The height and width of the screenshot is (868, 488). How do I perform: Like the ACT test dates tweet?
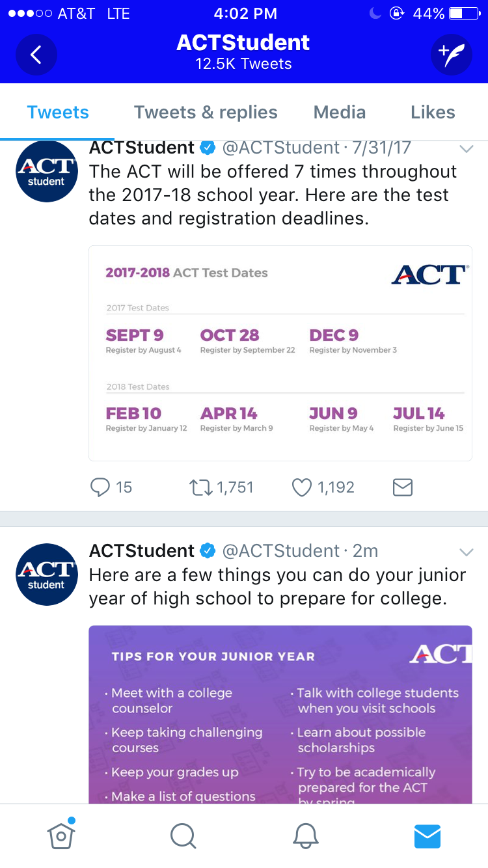pyautogui.click(x=302, y=487)
